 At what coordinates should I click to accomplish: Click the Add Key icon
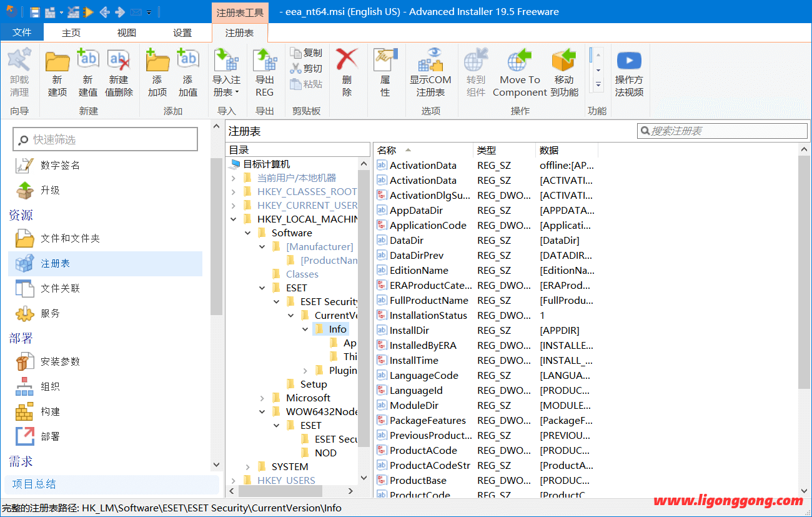pos(157,60)
